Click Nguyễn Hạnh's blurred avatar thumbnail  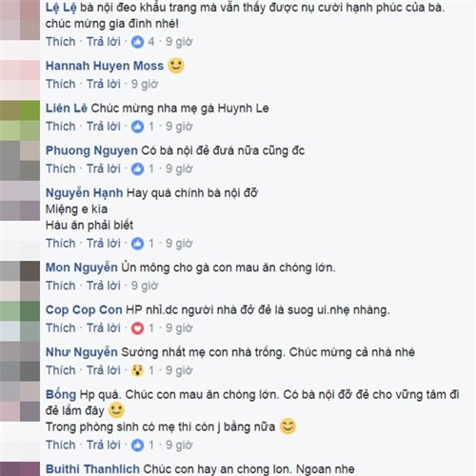(20, 201)
